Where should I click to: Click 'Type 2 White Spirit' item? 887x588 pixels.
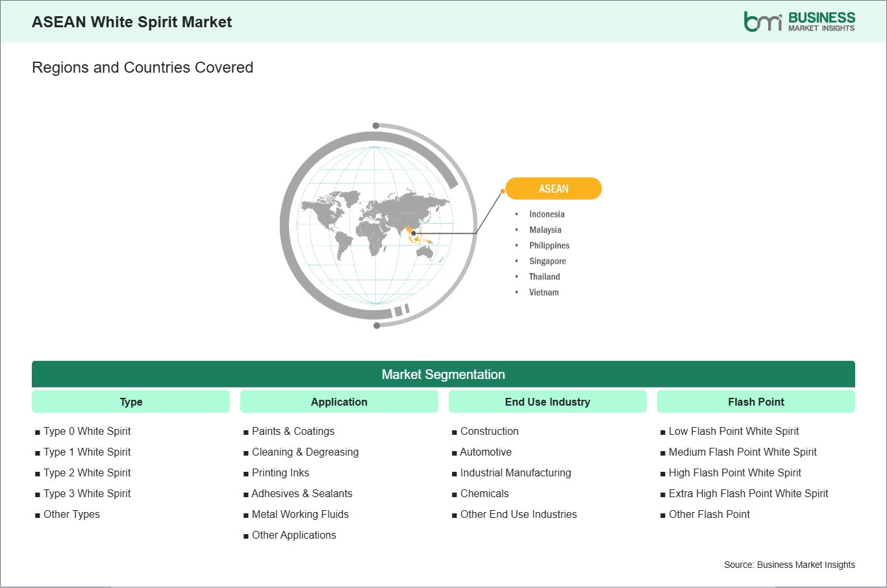coord(87,472)
